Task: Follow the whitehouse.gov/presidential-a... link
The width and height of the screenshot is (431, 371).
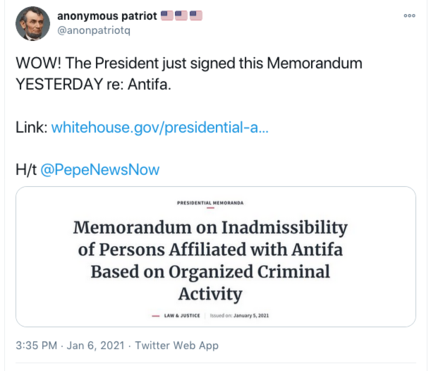Action: pos(160,128)
